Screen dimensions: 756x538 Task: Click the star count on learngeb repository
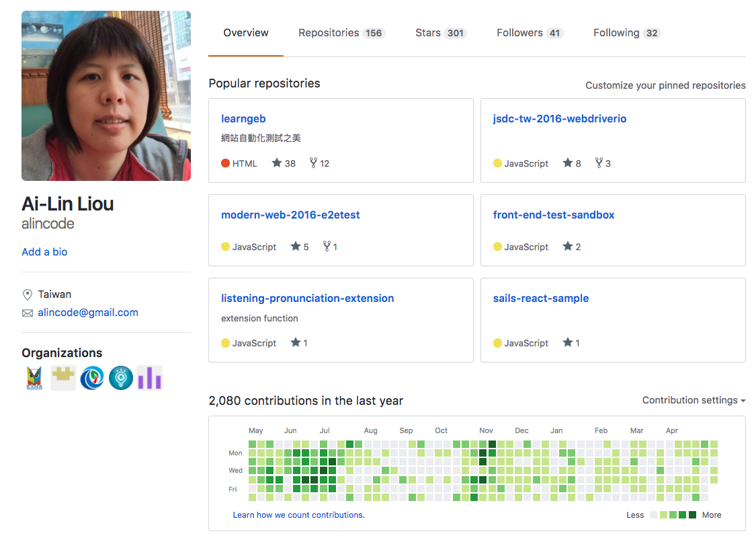coord(284,163)
